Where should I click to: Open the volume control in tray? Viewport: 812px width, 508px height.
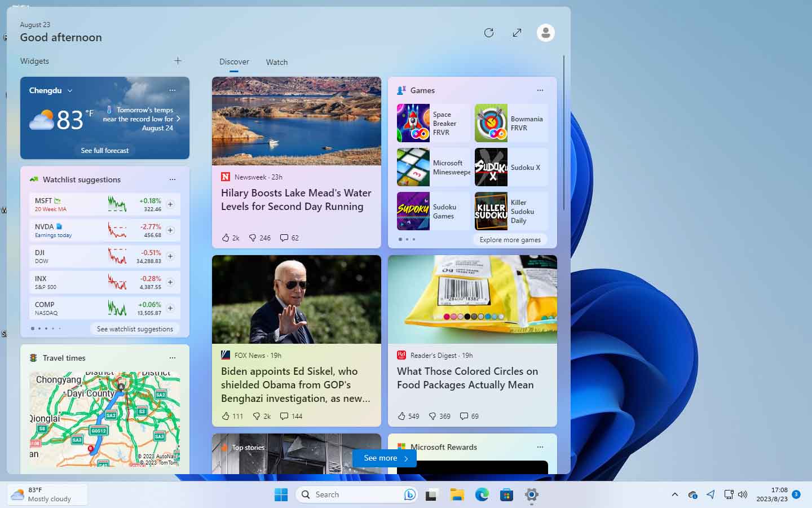point(743,494)
